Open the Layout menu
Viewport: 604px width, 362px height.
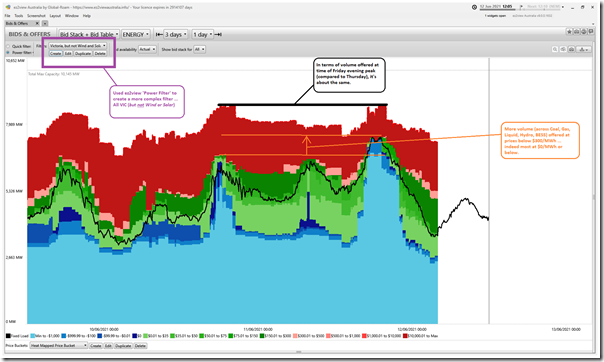[x=55, y=16]
